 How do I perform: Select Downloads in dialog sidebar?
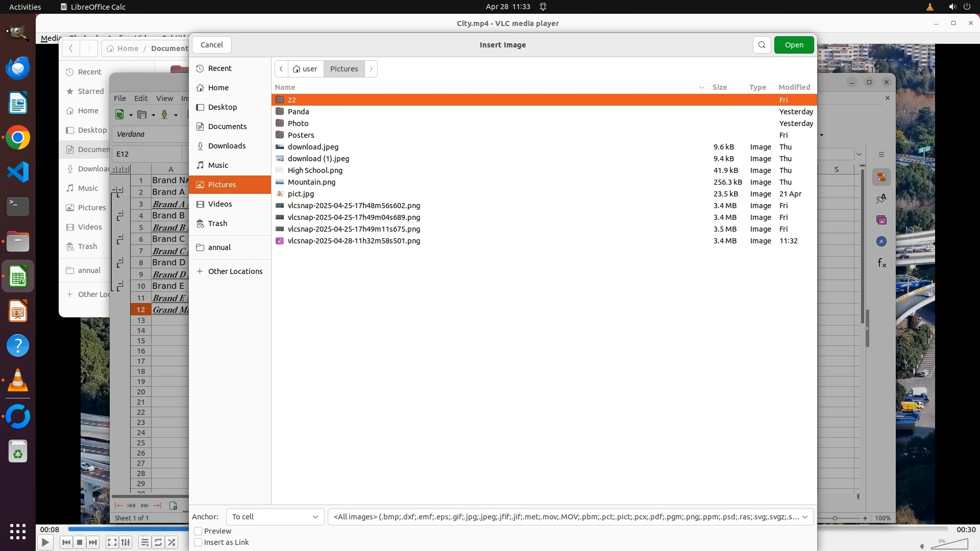[x=227, y=146]
